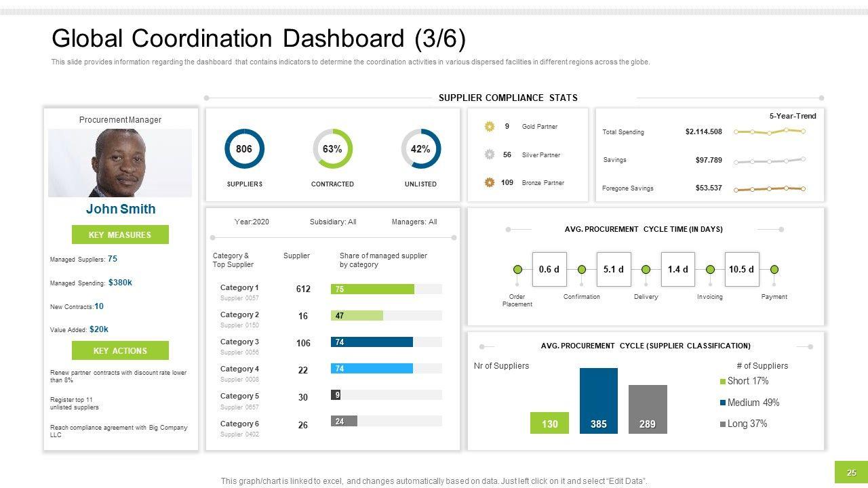This screenshot has width=868, height=488.
Task: Click the Bronze Partner badge icon
Action: click(x=490, y=182)
